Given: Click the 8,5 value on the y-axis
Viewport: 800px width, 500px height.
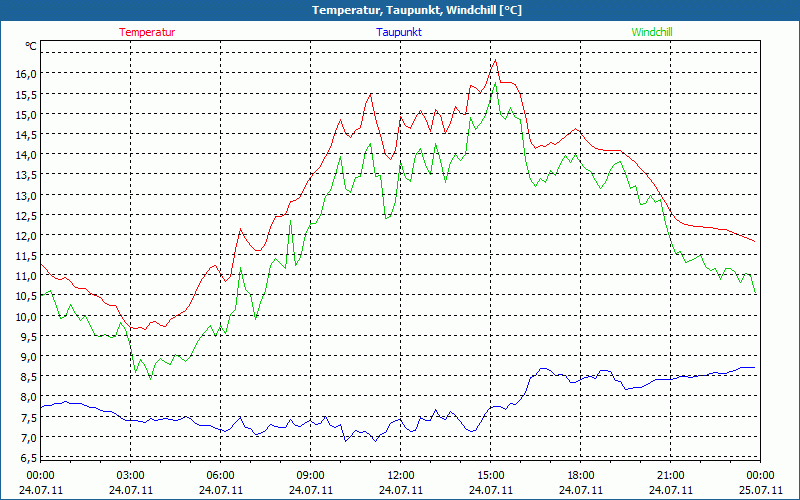Looking at the screenshot, I should pos(29,377).
